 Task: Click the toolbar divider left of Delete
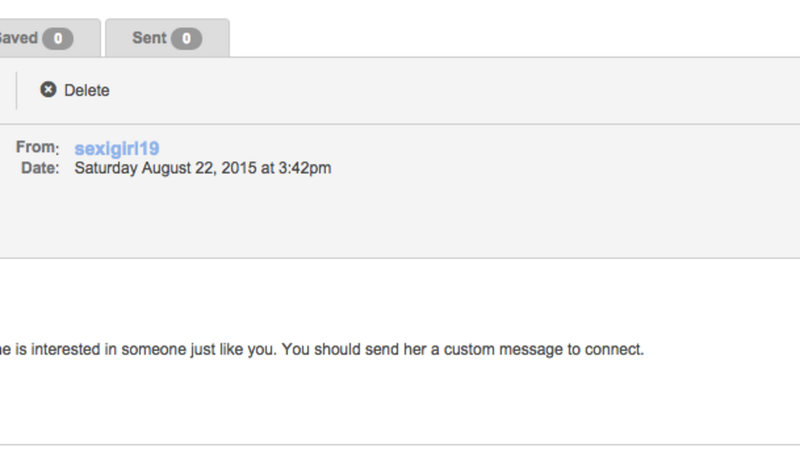coord(17,90)
